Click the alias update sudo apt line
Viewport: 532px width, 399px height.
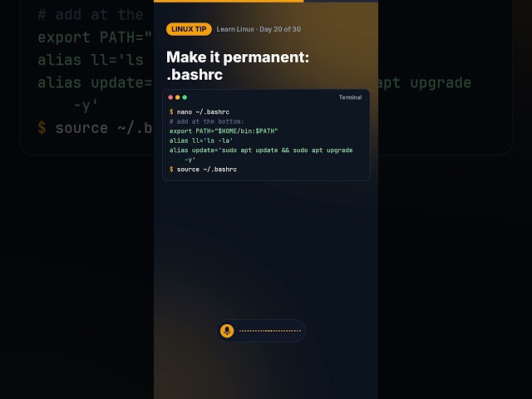[x=261, y=155]
